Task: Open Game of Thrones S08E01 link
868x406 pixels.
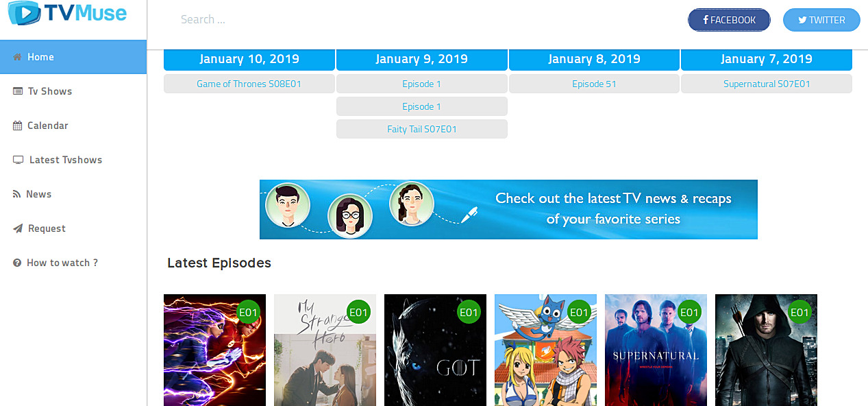Action: [x=249, y=84]
